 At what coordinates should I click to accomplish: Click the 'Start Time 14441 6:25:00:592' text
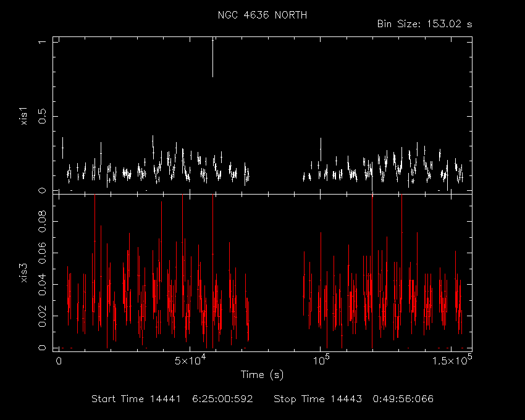pyautogui.click(x=172, y=399)
